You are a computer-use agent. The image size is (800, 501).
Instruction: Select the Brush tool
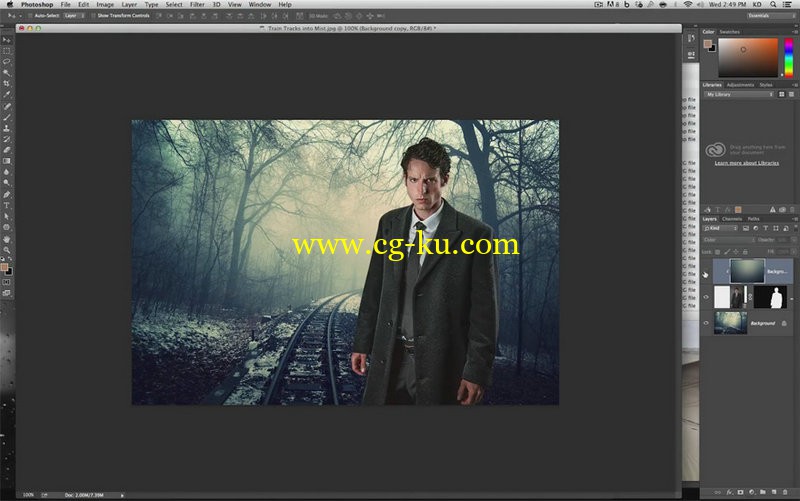pyautogui.click(x=7, y=117)
